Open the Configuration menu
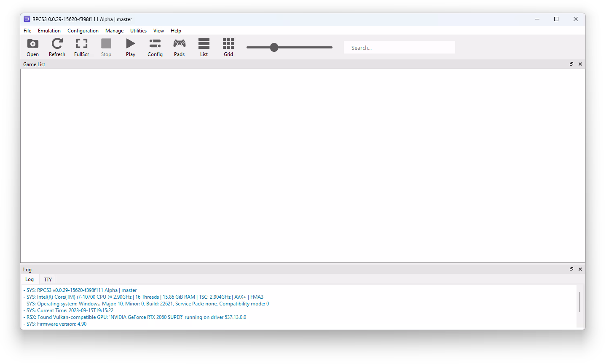This screenshot has height=364, width=606. coord(83,31)
